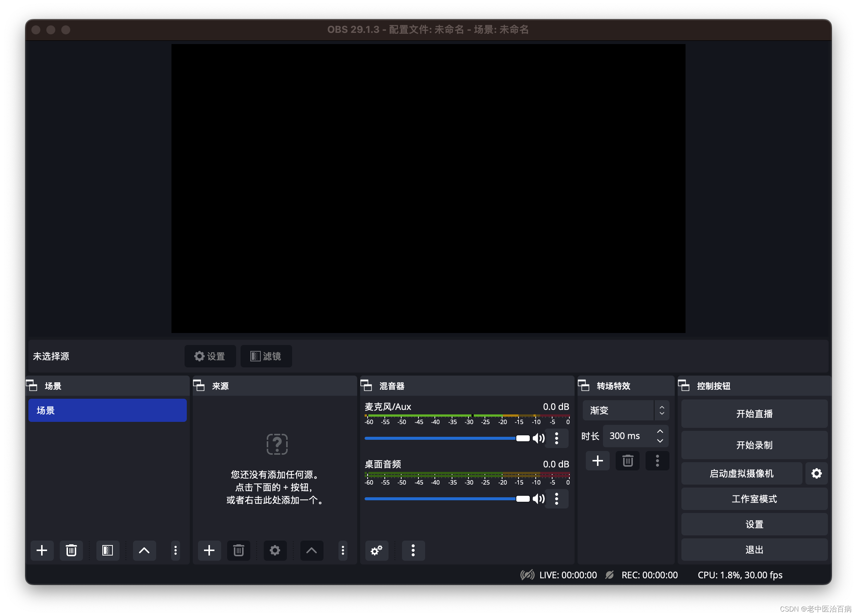This screenshot has height=616, width=857.
Task: Click the 设置 button in source toolbar
Action: [210, 356]
